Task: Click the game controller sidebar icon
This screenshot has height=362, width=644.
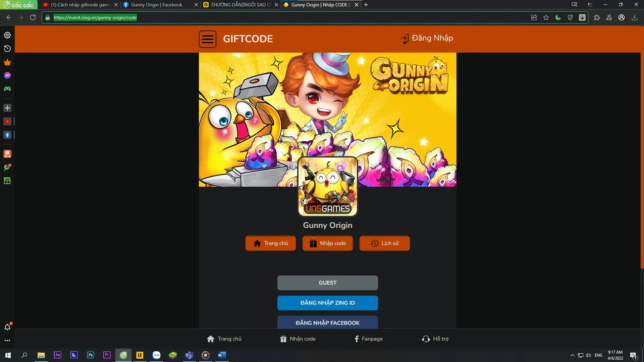Action: [x=7, y=89]
